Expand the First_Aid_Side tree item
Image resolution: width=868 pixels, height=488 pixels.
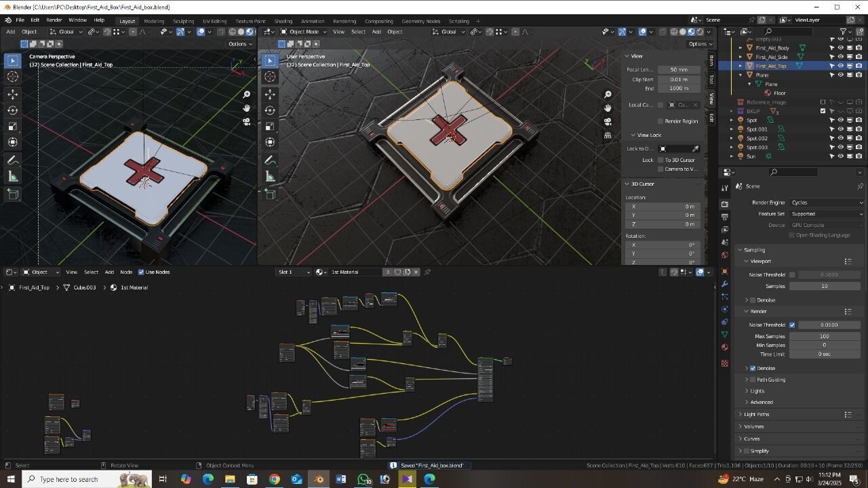tap(741, 57)
